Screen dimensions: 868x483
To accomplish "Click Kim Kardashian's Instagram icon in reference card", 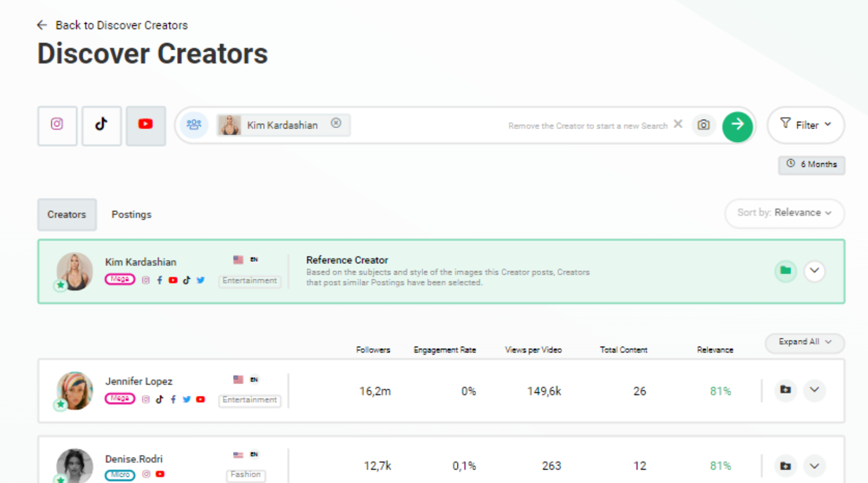I will [x=146, y=280].
